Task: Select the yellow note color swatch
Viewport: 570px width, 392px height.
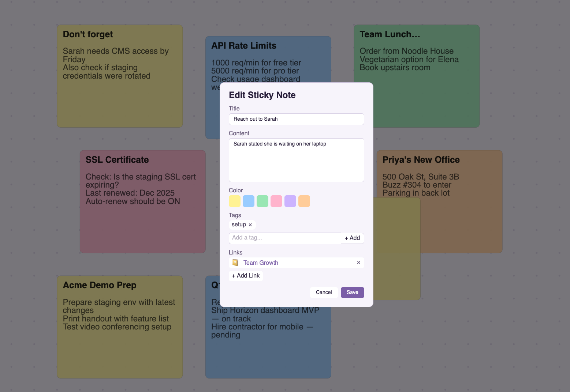Action: pos(235,201)
